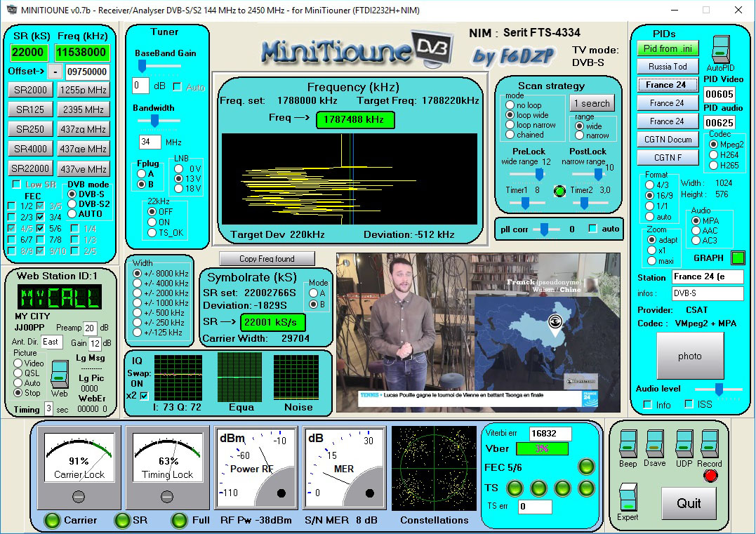
Task: Click the Carrier Lock meter
Action: pos(79,467)
